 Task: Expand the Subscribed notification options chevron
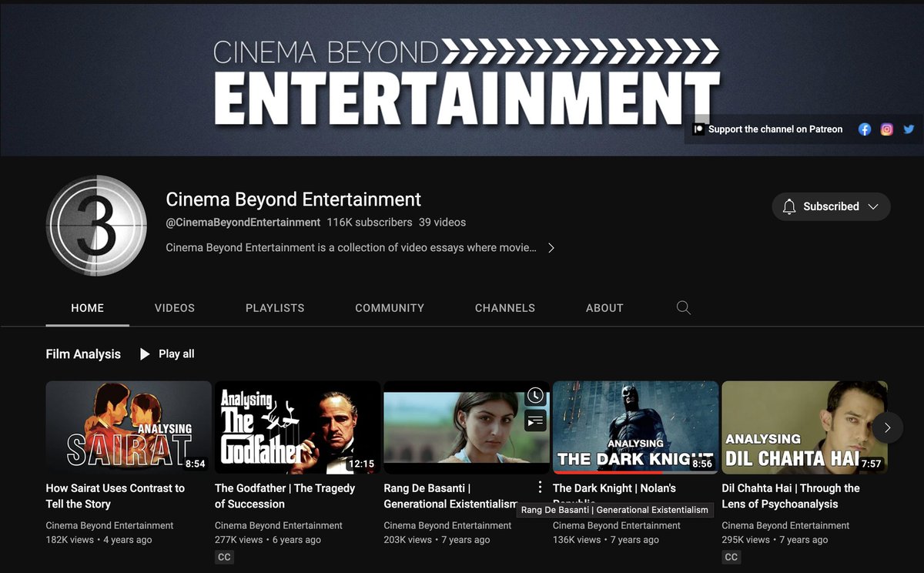873,206
